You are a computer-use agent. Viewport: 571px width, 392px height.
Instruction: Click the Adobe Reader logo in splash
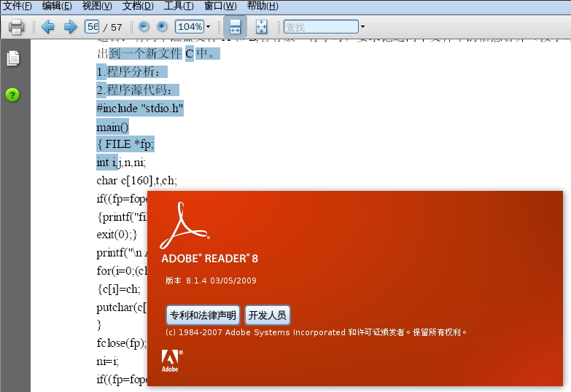(x=185, y=226)
